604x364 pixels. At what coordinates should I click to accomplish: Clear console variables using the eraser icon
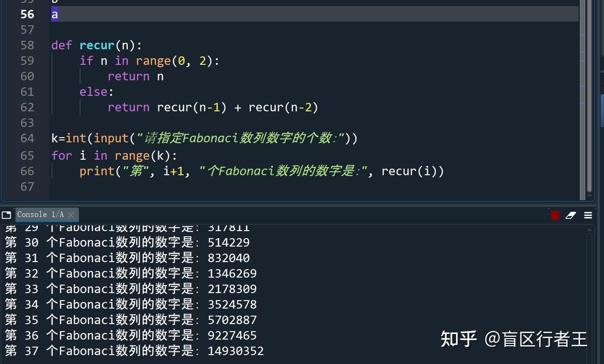571,215
